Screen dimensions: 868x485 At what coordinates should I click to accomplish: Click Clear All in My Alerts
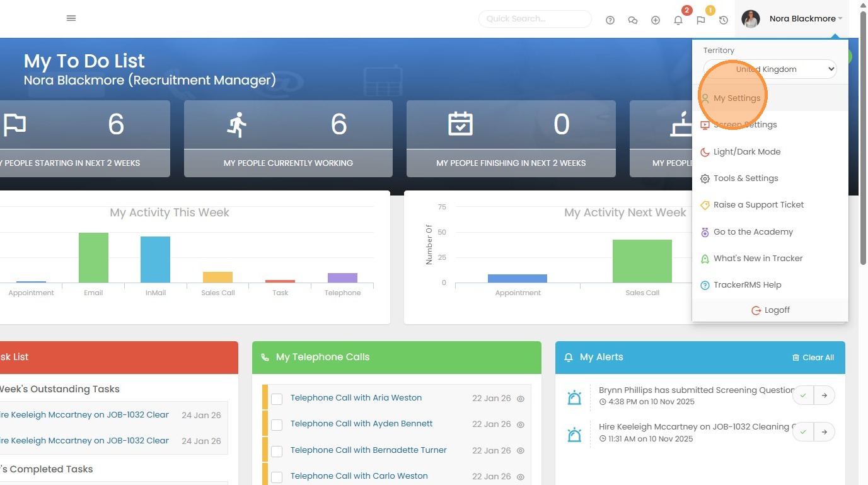[x=813, y=358]
